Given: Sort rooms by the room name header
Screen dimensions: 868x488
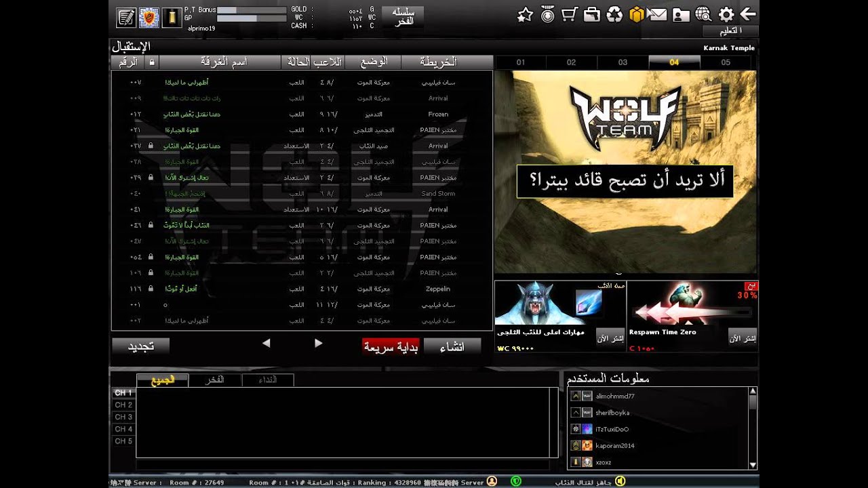Looking at the screenshot, I should pyautogui.click(x=220, y=62).
